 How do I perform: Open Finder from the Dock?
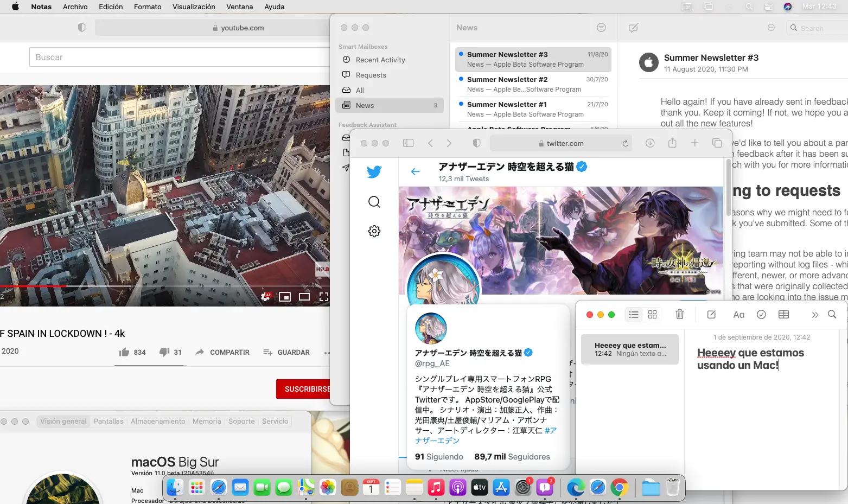tap(175, 488)
